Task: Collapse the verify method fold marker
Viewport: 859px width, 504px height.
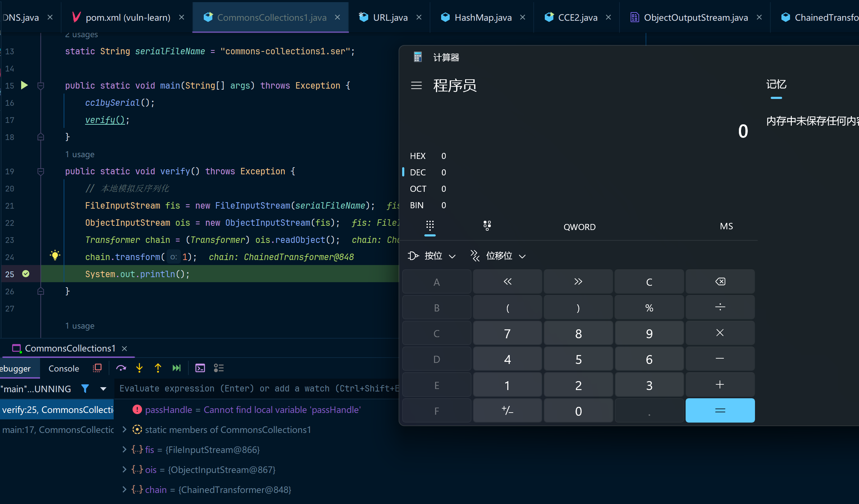Action: click(41, 171)
